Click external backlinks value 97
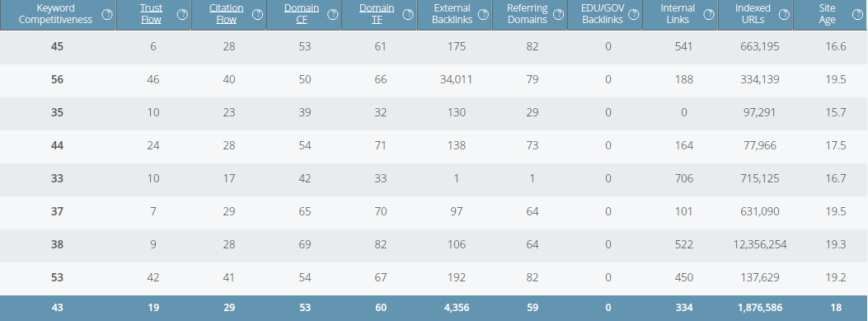This screenshot has height=321, width=868. (456, 211)
